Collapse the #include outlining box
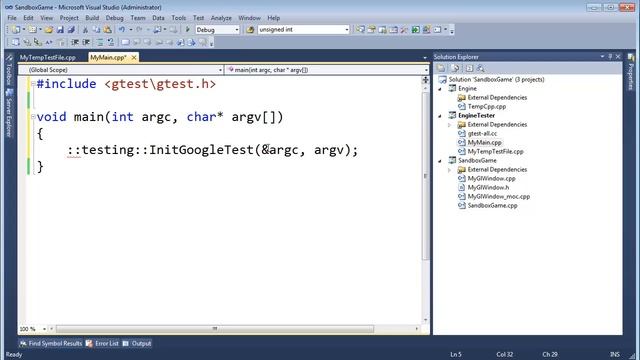This screenshot has height=360, width=640. (x=33, y=84)
